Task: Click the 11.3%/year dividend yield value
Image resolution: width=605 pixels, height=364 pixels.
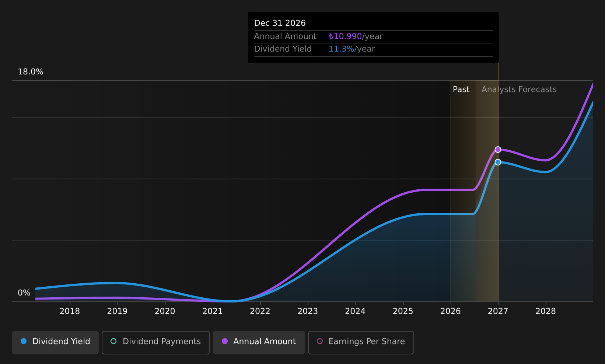Action: click(352, 49)
